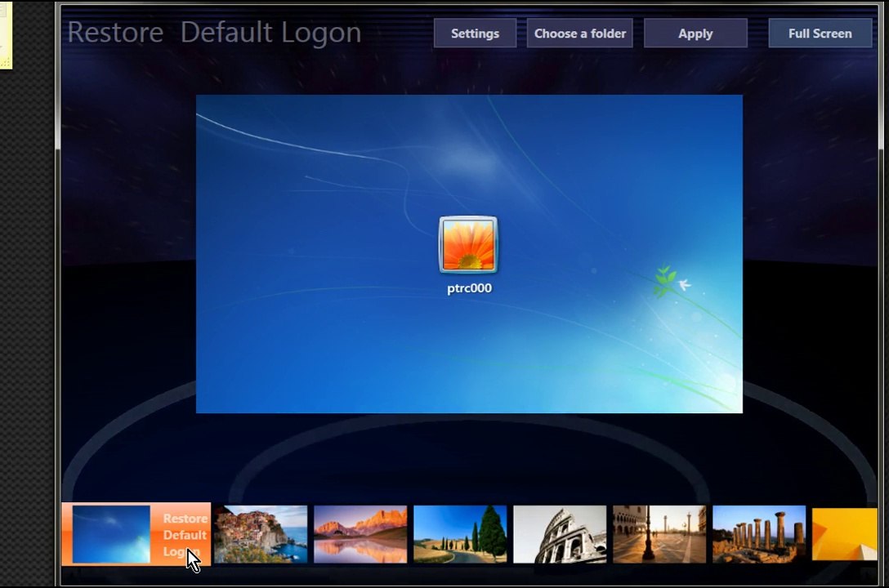The width and height of the screenshot is (889, 588).
Task: Switch to Full Screen preview
Action: click(x=820, y=33)
